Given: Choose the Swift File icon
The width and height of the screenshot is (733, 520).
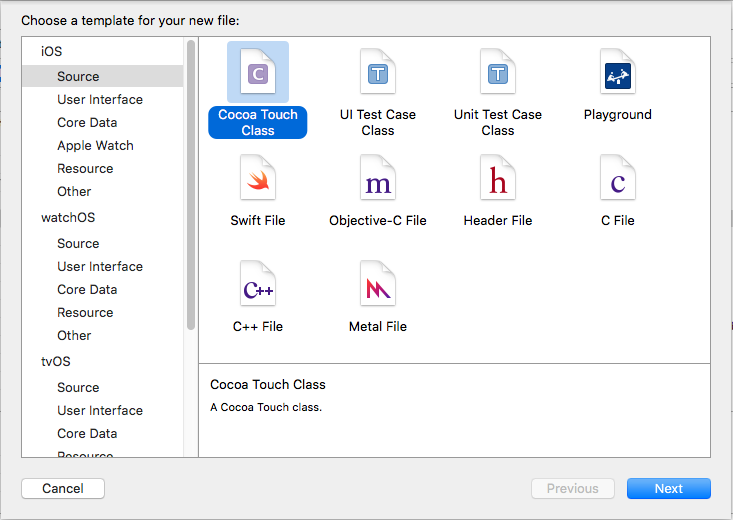Looking at the screenshot, I should click(x=258, y=179).
